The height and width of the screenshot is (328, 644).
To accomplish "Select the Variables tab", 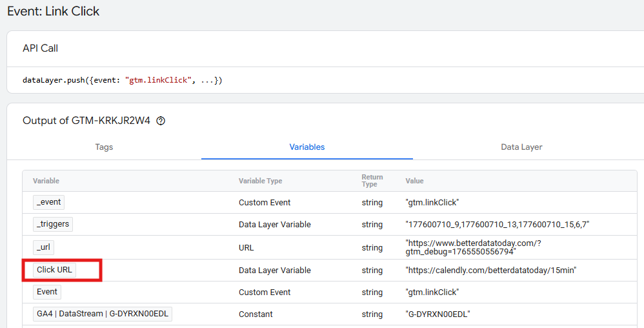I will [307, 147].
